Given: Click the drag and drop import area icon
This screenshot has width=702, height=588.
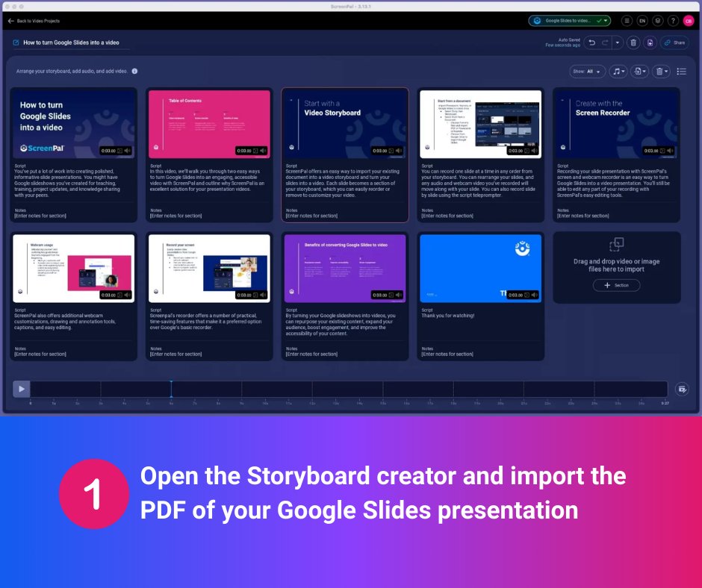Looking at the screenshot, I should click(x=616, y=244).
